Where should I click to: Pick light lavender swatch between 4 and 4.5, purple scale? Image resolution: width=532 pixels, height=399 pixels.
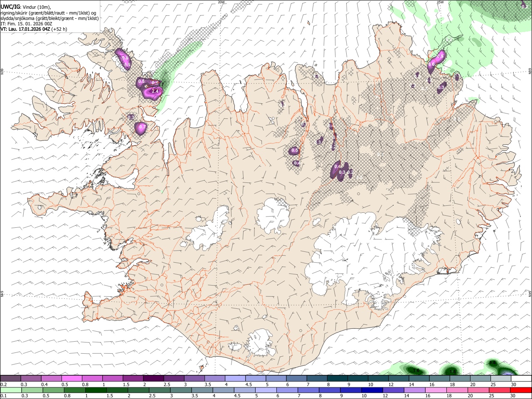235,379
